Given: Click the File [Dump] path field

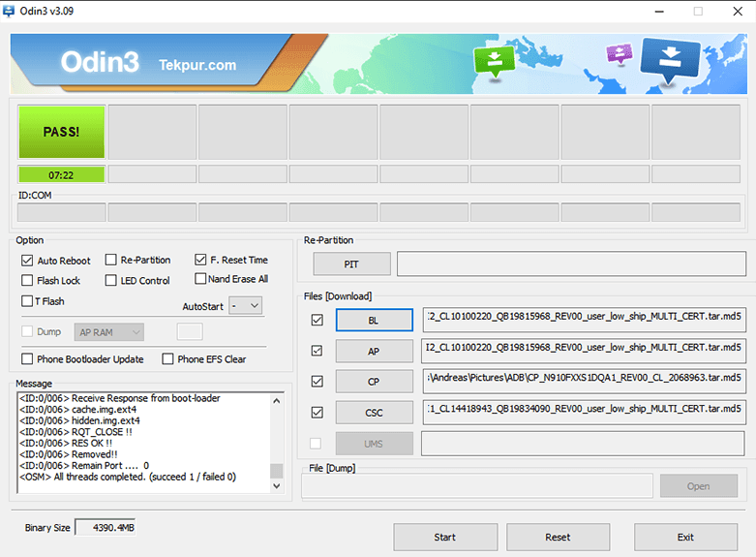Looking at the screenshot, I should [x=477, y=486].
